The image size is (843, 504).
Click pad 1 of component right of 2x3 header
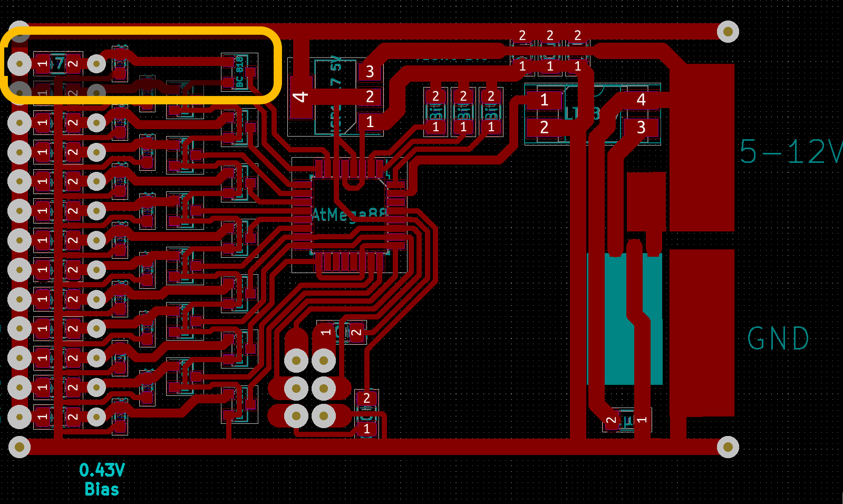pyautogui.click(x=366, y=429)
